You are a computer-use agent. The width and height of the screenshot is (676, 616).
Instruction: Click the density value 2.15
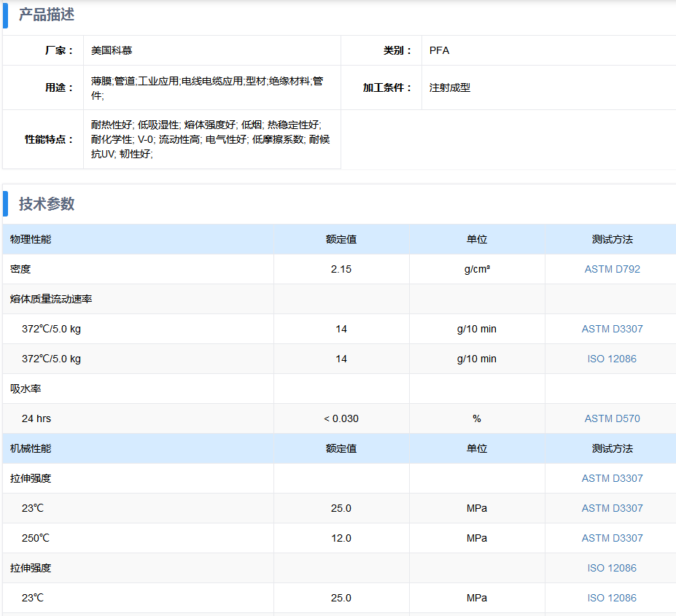(341, 269)
